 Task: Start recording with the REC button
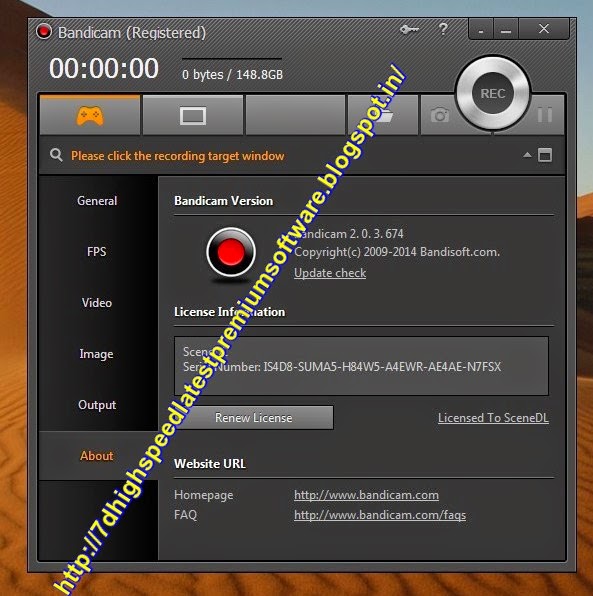click(x=493, y=94)
